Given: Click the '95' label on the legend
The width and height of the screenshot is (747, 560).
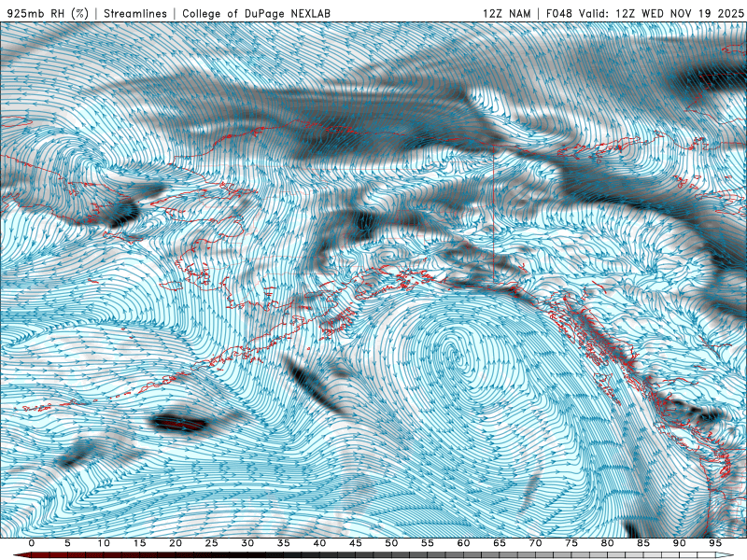Looking at the screenshot, I should point(715,543).
